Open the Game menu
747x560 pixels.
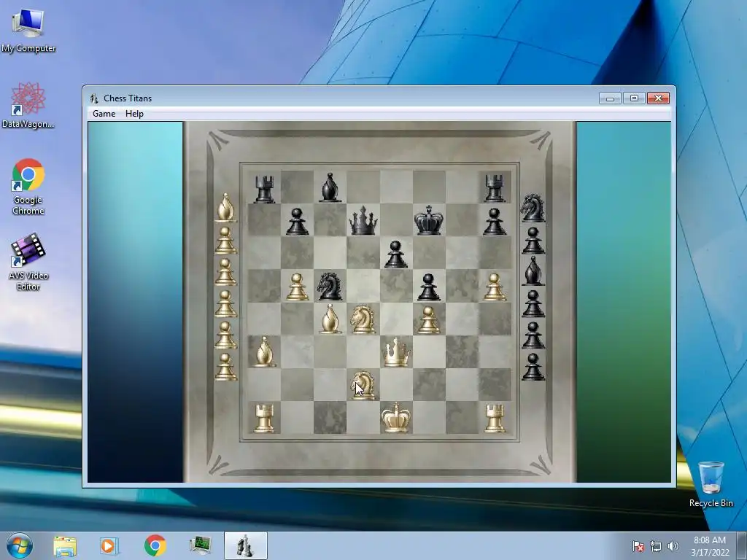coord(104,114)
